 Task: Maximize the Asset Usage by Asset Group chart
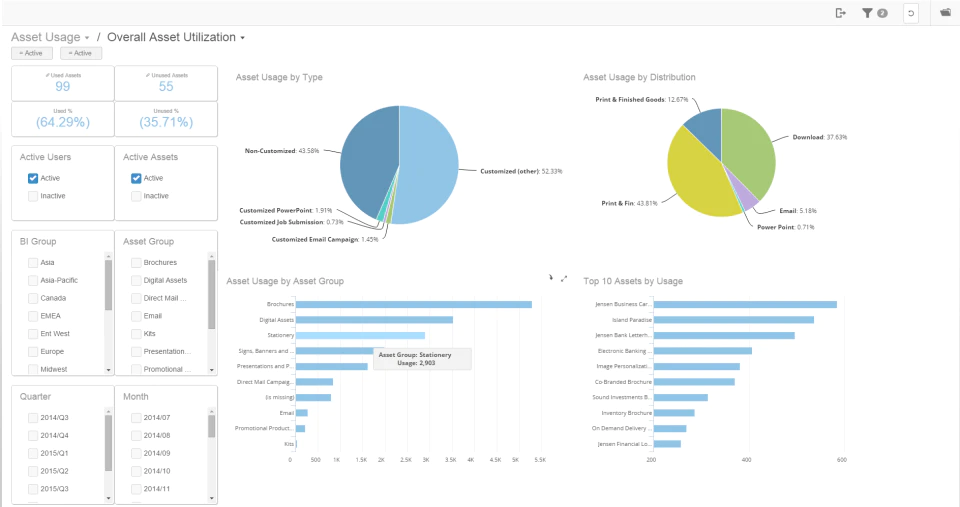564,278
